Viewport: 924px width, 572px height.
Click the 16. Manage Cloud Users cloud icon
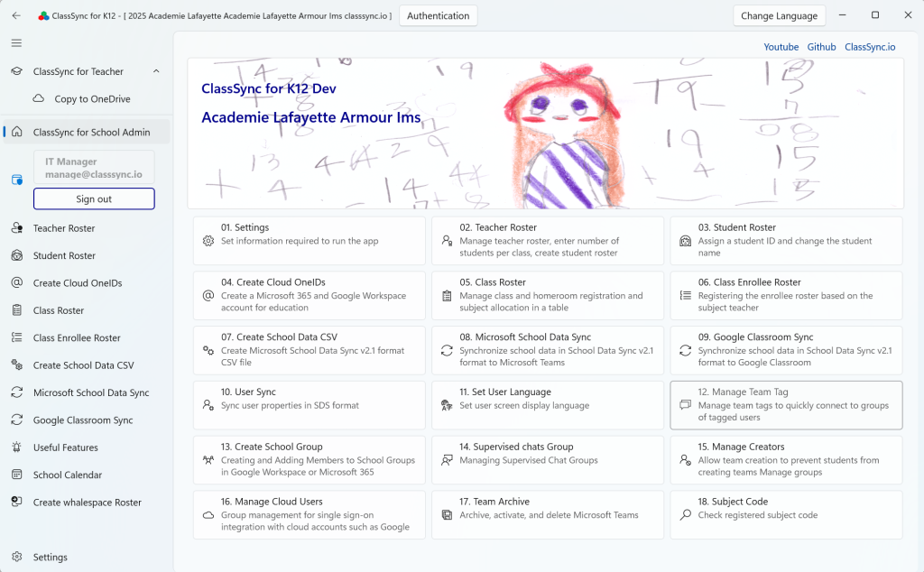tap(208, 515)
